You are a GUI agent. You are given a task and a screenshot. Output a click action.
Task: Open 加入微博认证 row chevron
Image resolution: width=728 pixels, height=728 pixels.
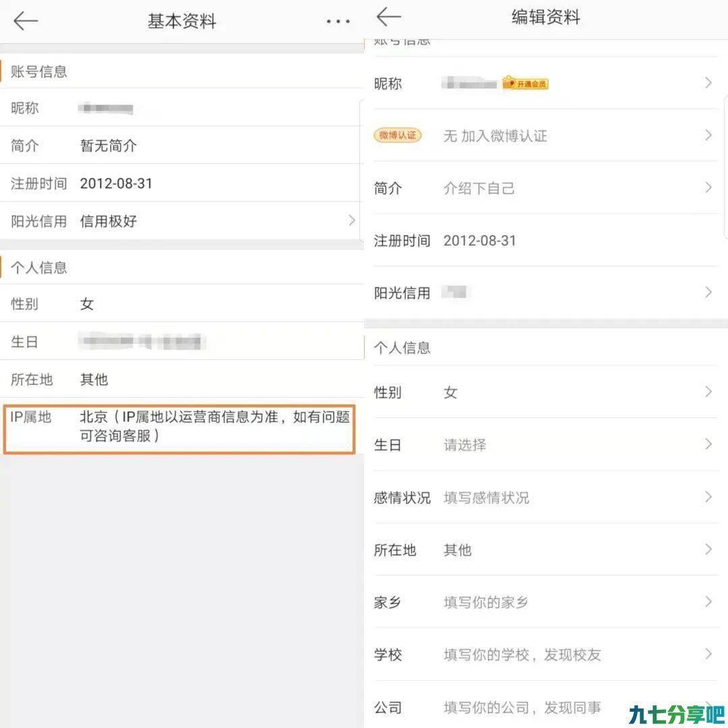708,135
